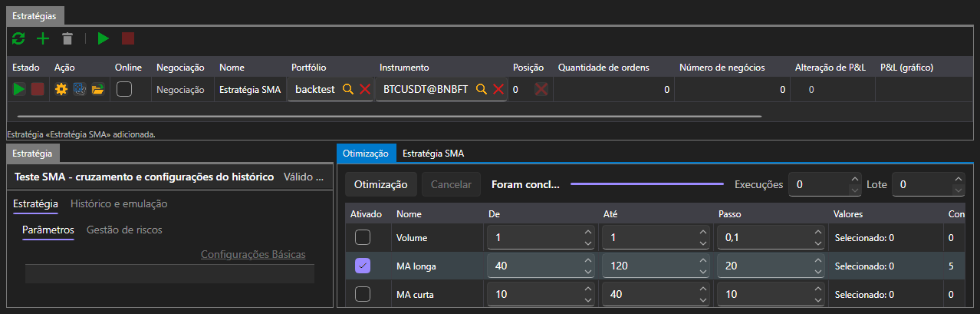Delete strategy using the trash icon
Viewport: 980px width, 314px height.
pyautogui.click(x=67, y=38)
